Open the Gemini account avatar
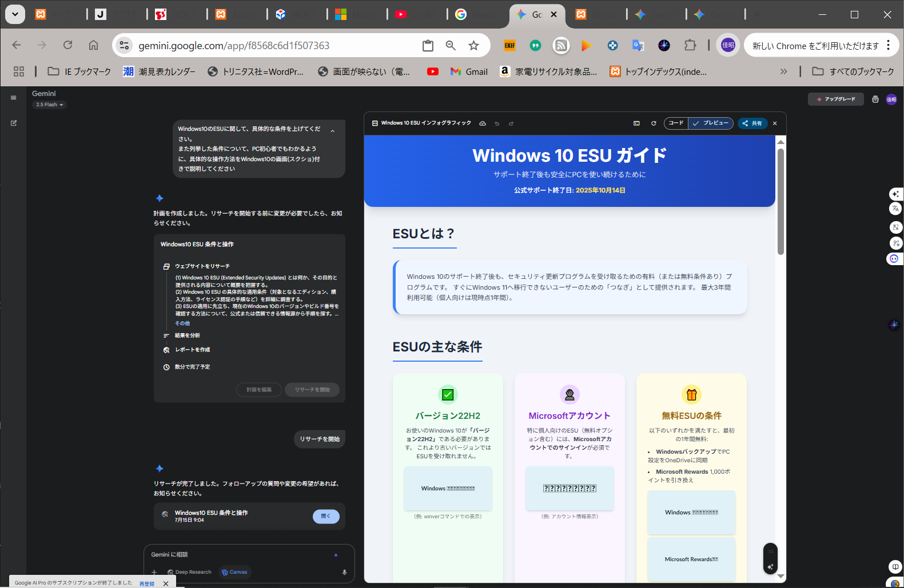This screenshot has height=588, width=904. coord(891,99)
